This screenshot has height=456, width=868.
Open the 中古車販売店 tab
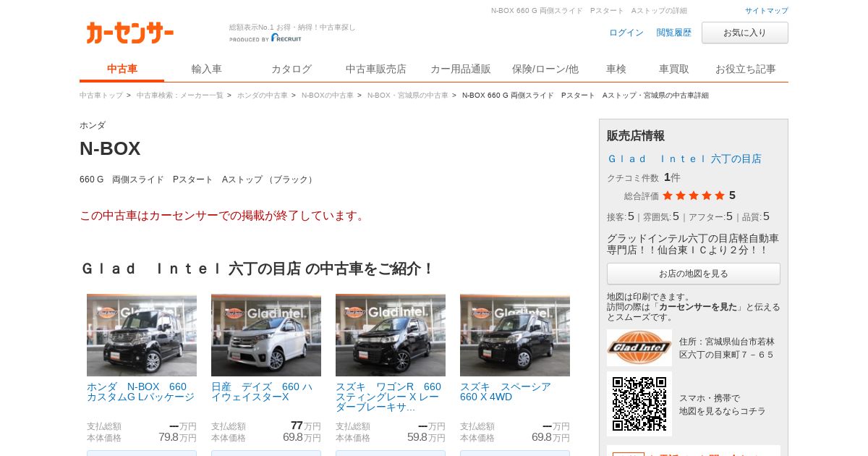(x=376, y=69)
